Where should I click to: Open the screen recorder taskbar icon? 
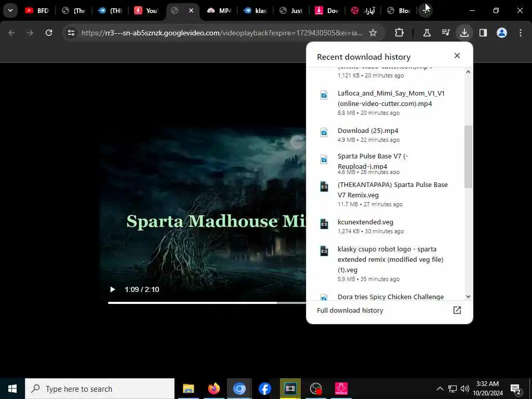coord(316,389)
